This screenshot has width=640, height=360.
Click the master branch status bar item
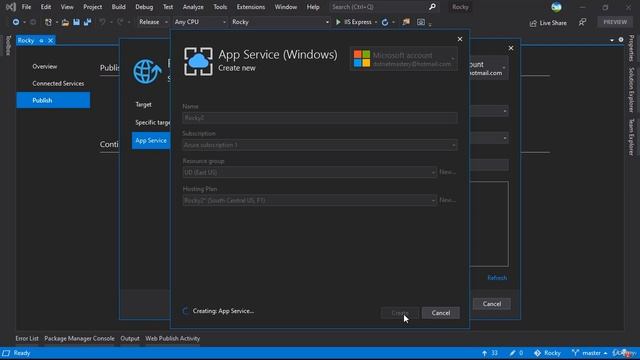click(x=589, y=353)
